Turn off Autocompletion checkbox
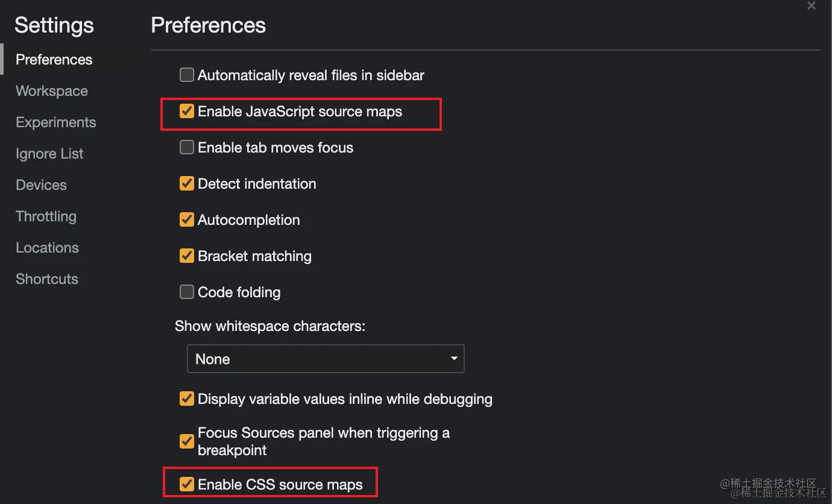This screenshot has width=832, height=504. click(187, 220)
